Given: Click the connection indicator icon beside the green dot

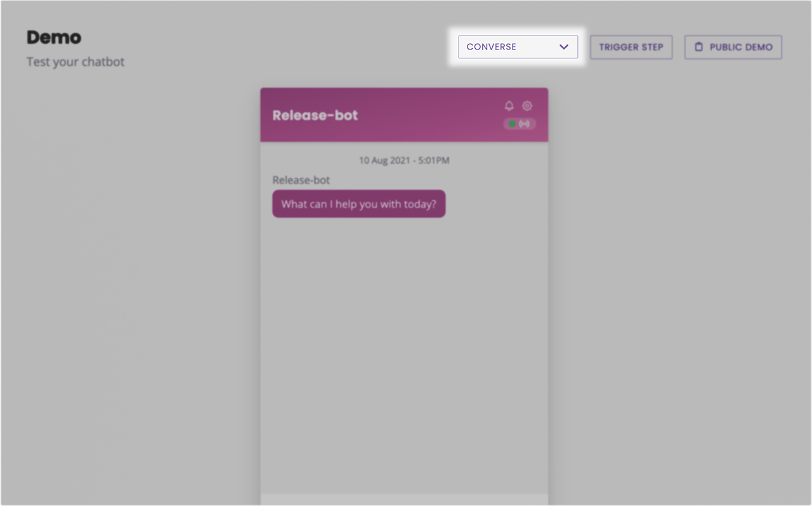Looking at the screenshot, I should pyautogui.click(x=524, y=124).
